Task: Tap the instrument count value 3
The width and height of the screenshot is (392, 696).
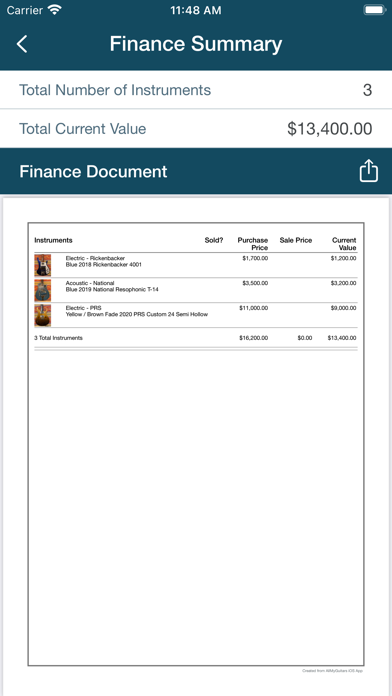Action: (367, 90)
